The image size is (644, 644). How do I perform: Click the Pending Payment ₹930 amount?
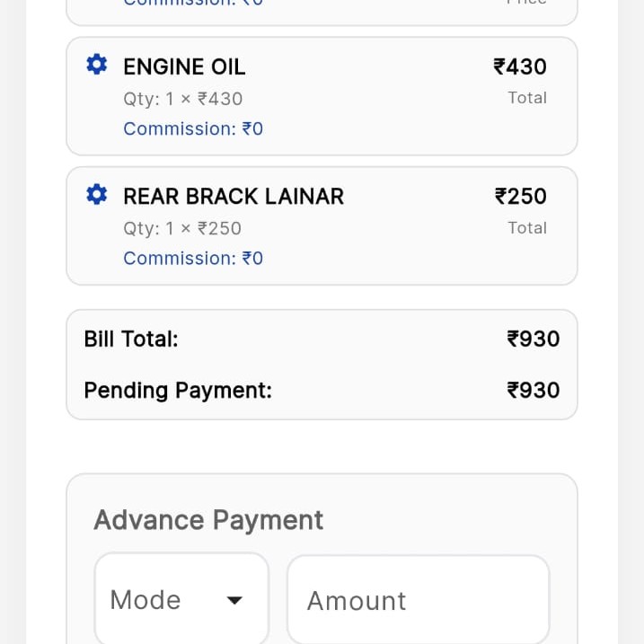coord(534,390)
